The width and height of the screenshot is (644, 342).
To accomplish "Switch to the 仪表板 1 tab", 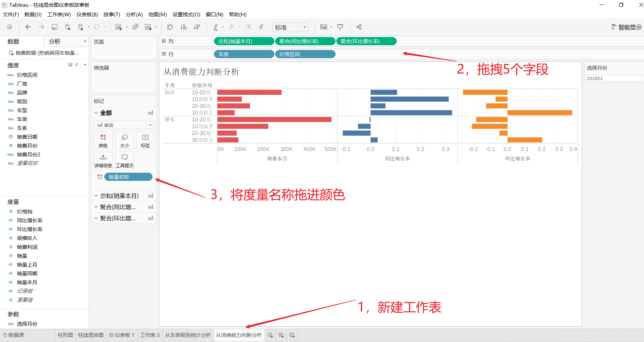I will pyautogui.click(x=122, y=335).
